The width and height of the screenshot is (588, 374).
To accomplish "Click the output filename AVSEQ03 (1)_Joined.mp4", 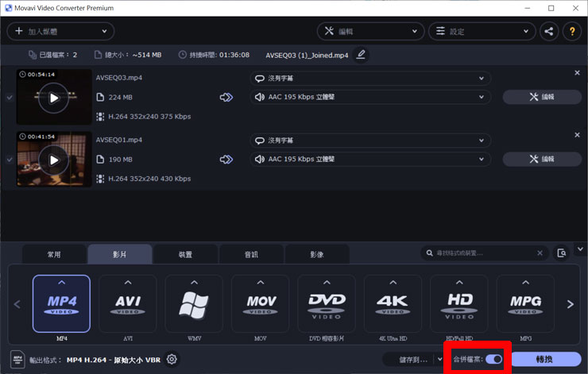I will [x=307, y=55].
